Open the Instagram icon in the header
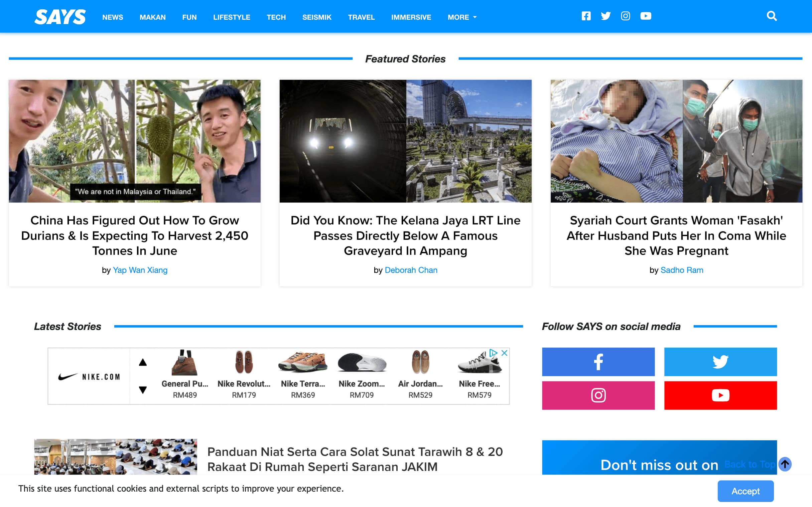Screen dimensions: 812x507 tap(626, 16)
